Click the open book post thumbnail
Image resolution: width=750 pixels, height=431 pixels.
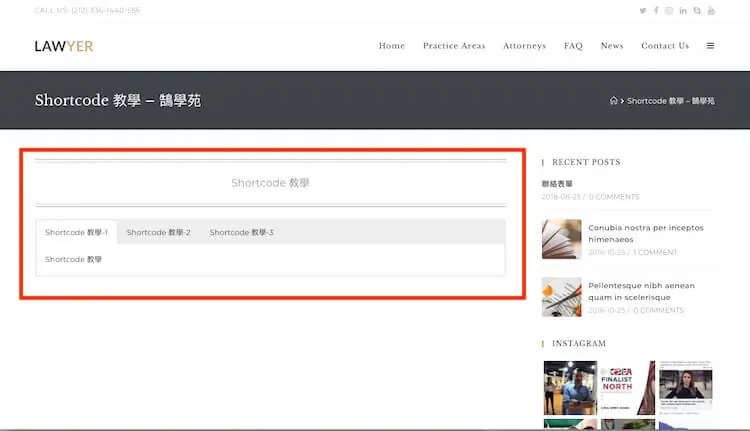(x=562, y=239)
